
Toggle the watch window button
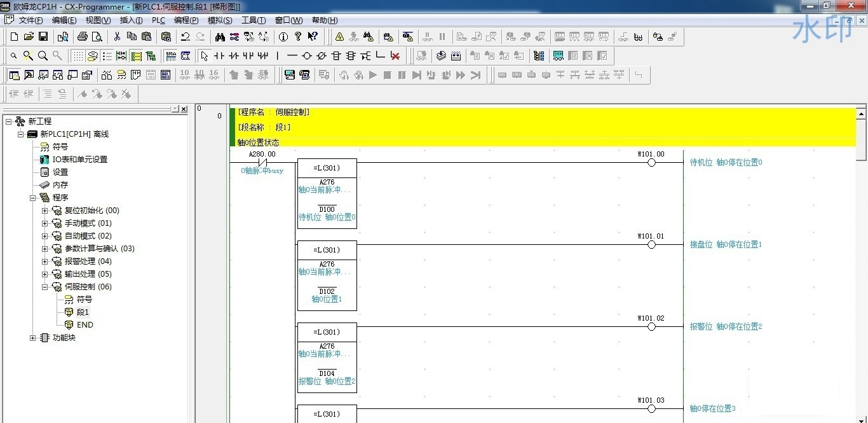tap(43, 75)
